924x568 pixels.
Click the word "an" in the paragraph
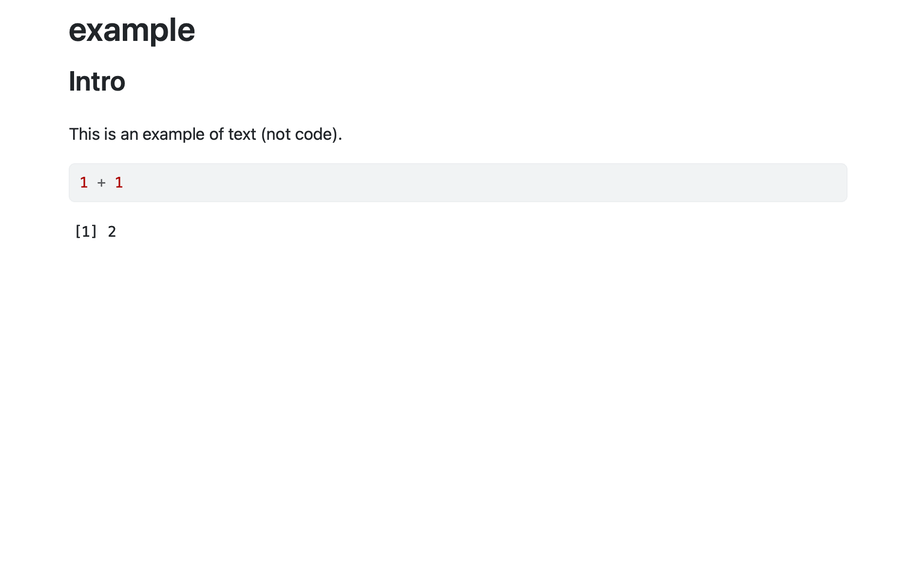tap(129, 134)
